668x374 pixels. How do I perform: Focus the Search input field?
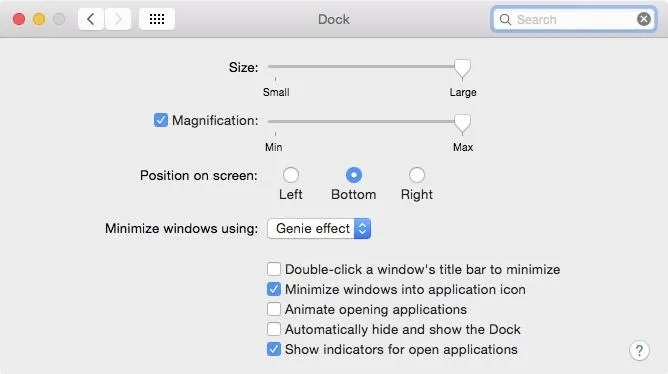click(573, 19)
